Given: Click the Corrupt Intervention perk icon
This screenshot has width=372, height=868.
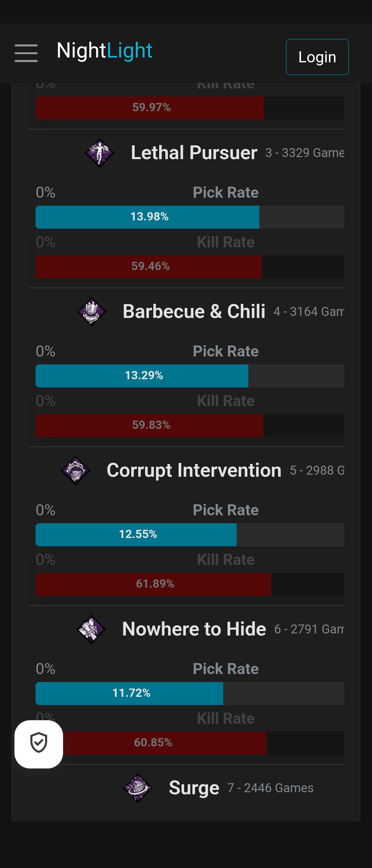Looking at the screenshot, I should tap(75, 471).
